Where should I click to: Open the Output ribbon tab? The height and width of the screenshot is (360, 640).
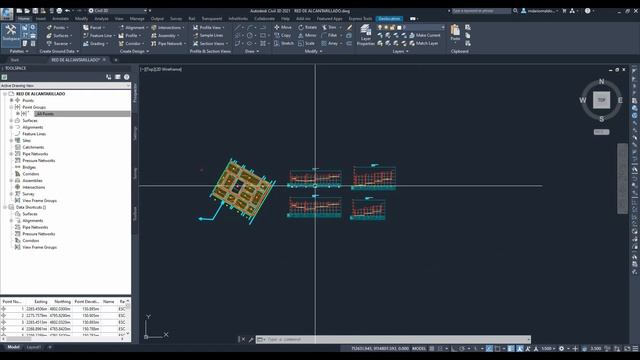[157, 19]
